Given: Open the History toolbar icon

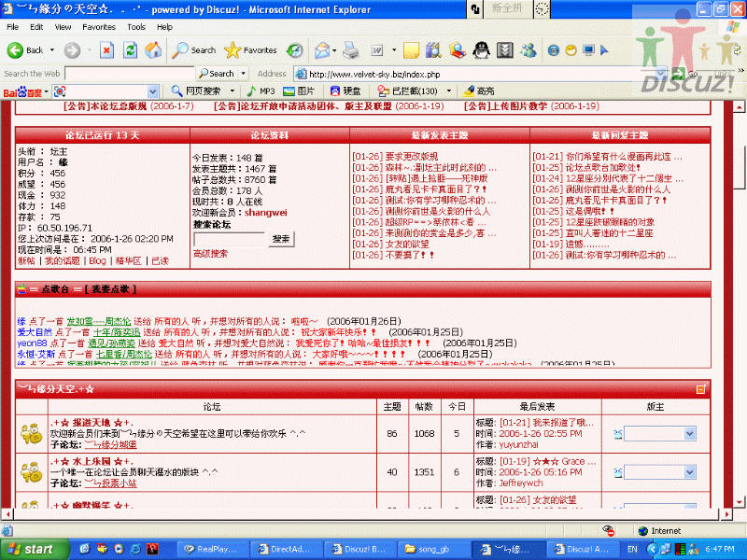Looking at the screenshot, I should click(295, 50).
